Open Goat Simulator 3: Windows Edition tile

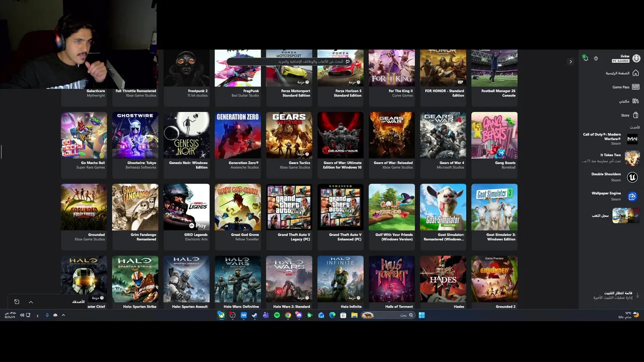pyautogui.click(x=495, y=217)
